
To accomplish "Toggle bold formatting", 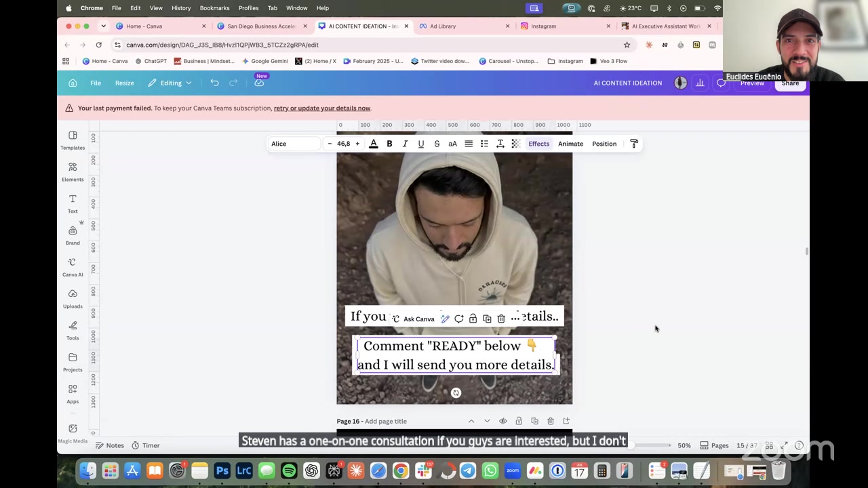I will click(389, 144).
